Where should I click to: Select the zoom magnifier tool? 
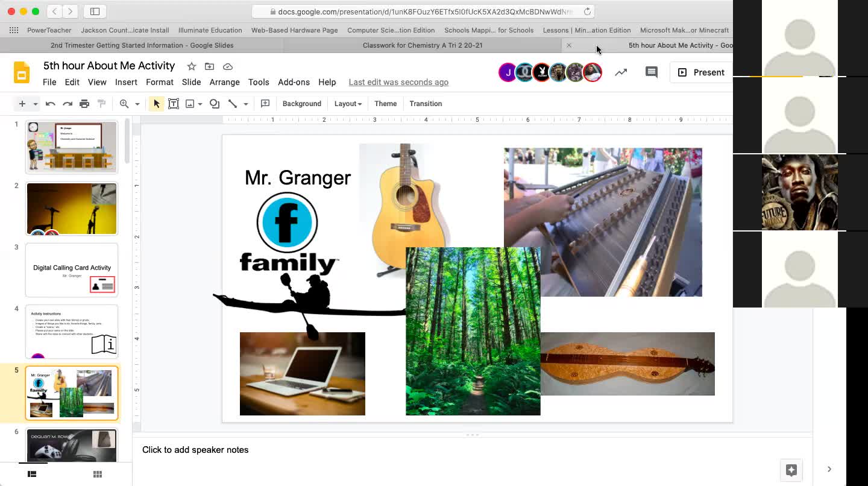(124, 104)
